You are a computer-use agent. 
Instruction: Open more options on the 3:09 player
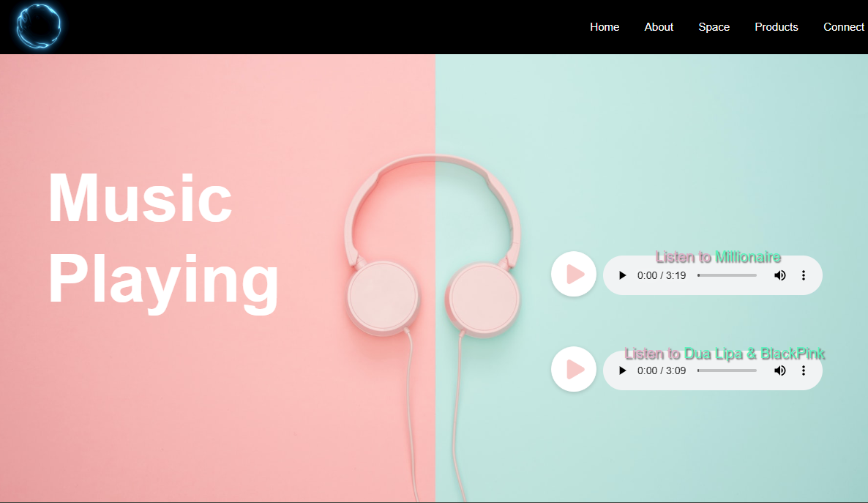coord(804,370)
